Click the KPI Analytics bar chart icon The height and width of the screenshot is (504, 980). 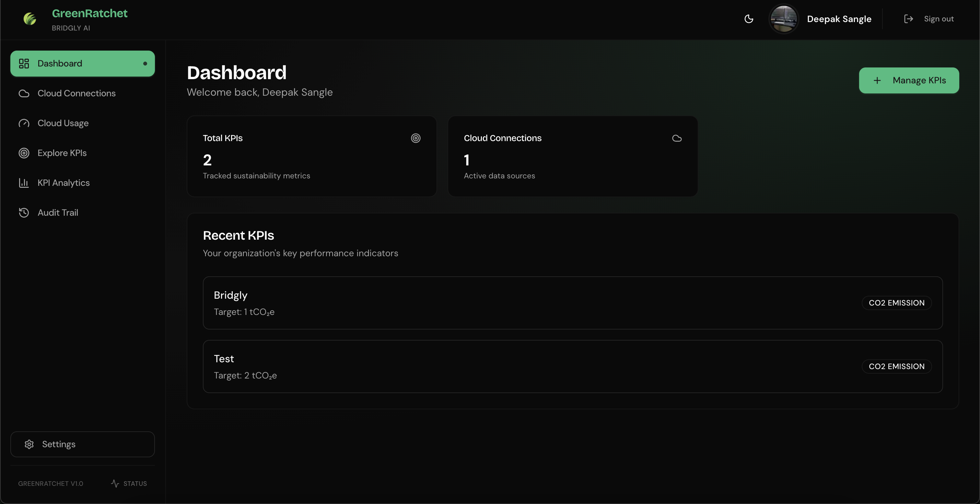pyautogui.click(x=24, y=183)
